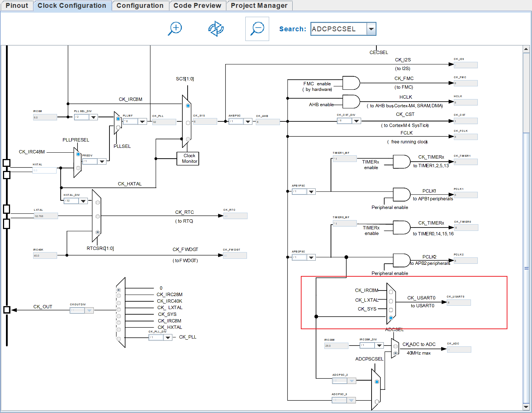Click the CK_USART0 output value field

coord(459,302)
